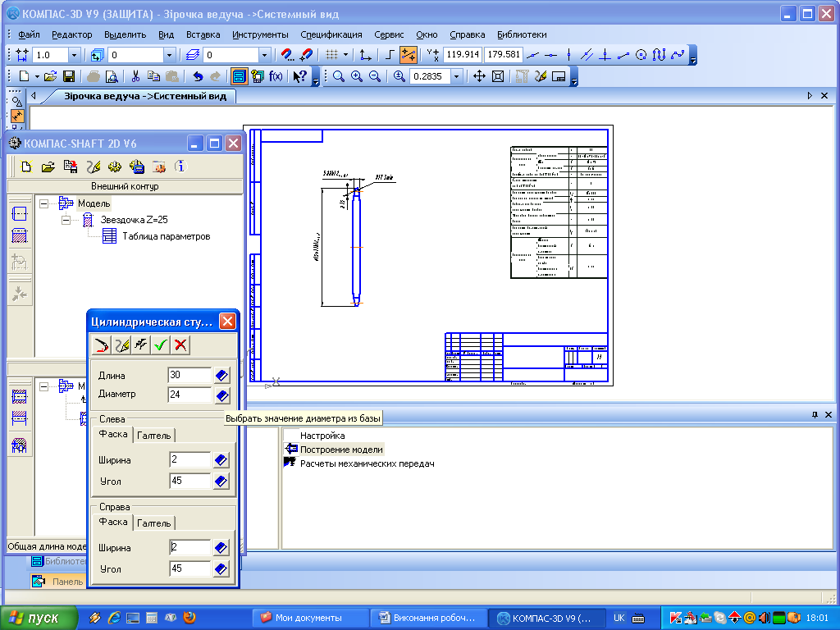The height and width of the screenshot is (630, 840).
Task: Pick Диаметр value from database icon
Action: pos(221,396)
